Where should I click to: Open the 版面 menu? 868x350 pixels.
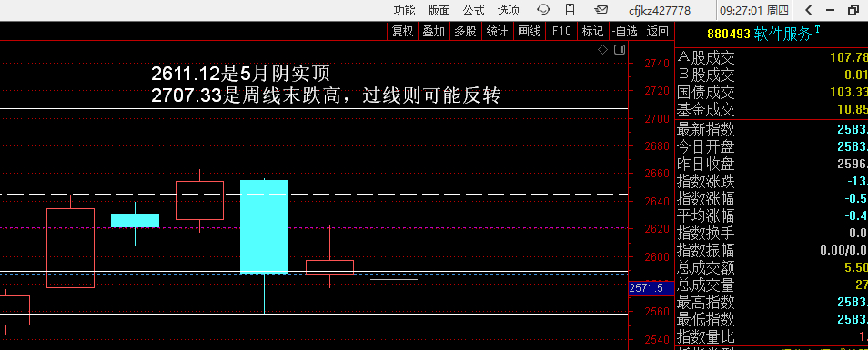(439, 10)
